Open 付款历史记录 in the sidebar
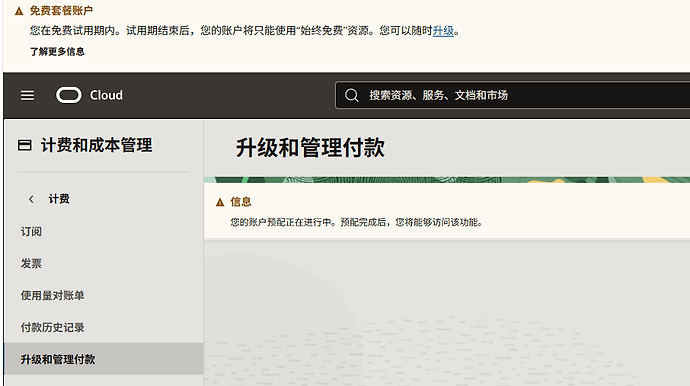Viewport: 690px width, 386px height. 52,327
